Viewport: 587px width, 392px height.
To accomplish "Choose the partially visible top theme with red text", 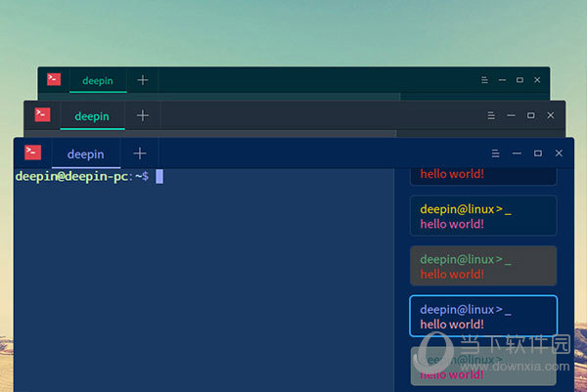I will pyautogui.click(x=483, y=177).
